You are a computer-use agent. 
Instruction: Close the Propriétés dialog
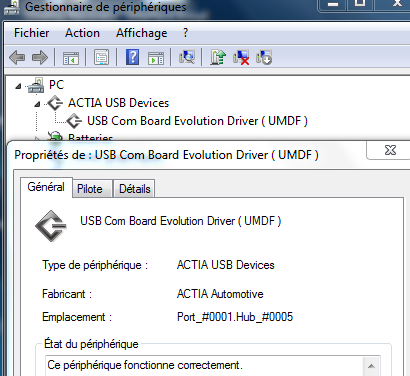(x=390, y=150)
